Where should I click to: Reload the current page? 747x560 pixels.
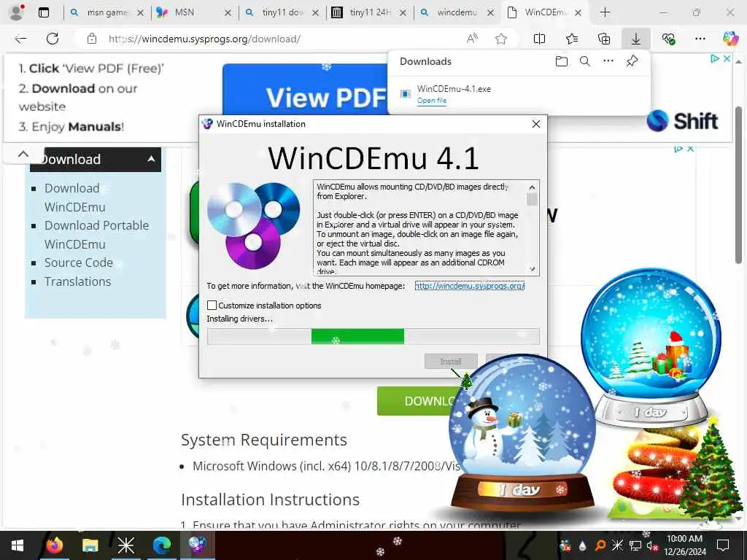(53, 39)
